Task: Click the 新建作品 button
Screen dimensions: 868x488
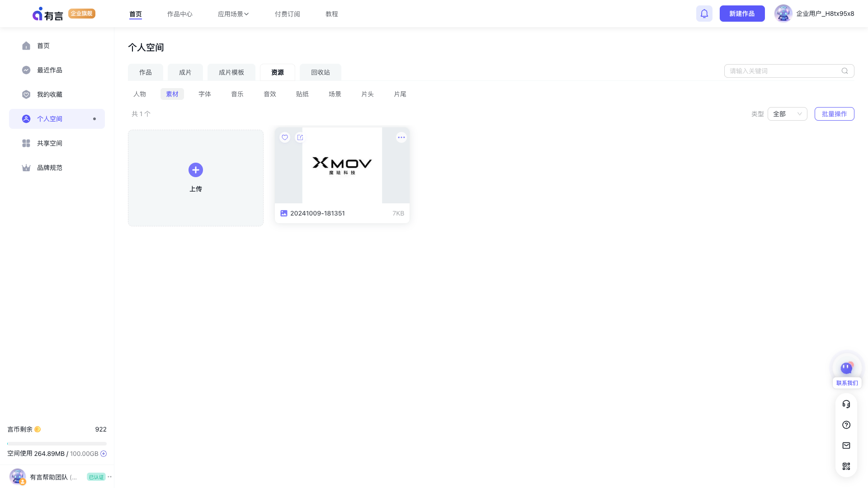Action: [742, 14]
